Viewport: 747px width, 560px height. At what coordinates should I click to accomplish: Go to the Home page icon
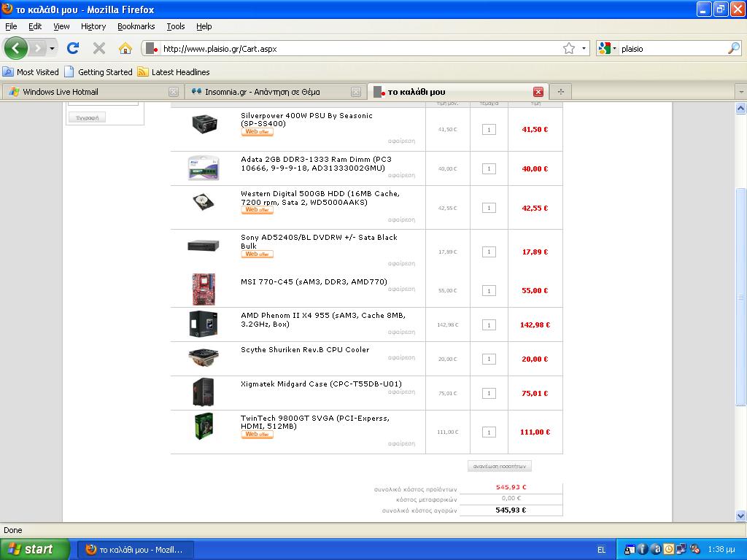[125, 48]
